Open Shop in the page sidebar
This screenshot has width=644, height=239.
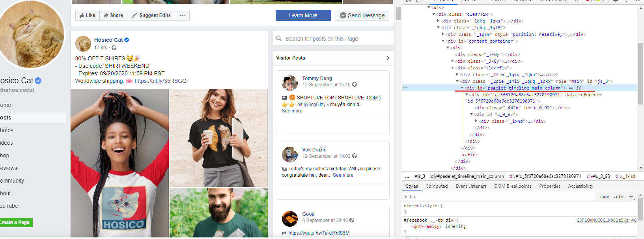pyautogui.click(x=5, y=155)
